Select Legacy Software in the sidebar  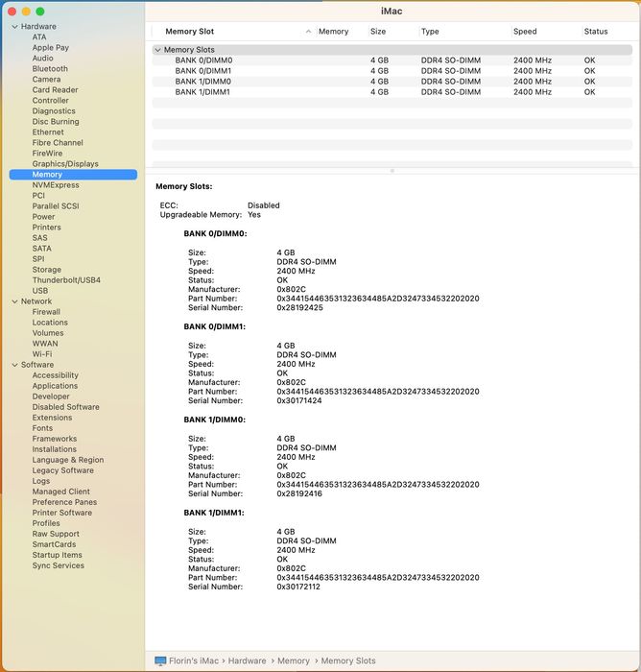click(x=63, y=470)
